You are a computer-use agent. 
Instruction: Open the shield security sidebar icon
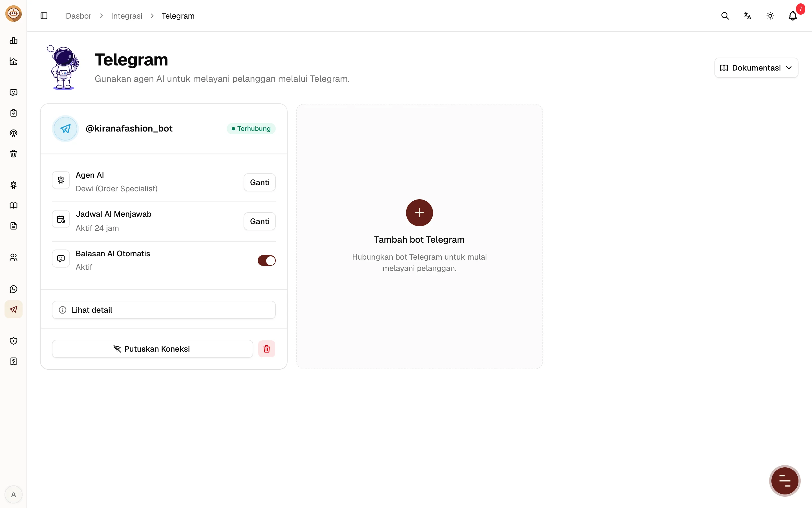[14, 341]
